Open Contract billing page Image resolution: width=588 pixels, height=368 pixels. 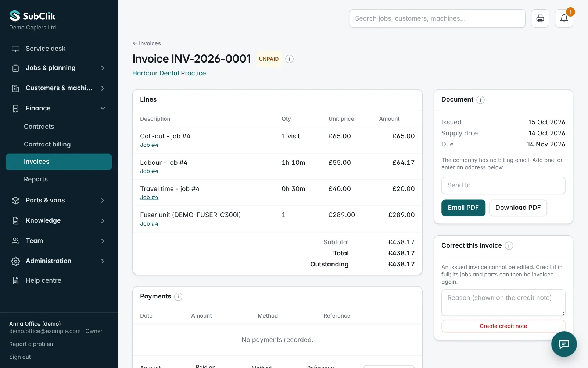point(59,144)
